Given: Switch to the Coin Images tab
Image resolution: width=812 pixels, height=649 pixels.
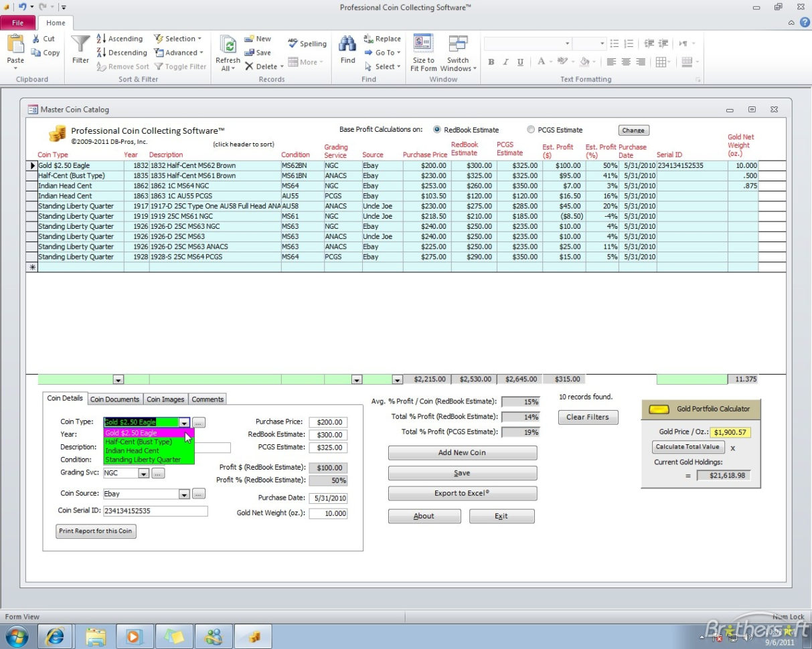Looking at the screenshot, I should 165,399.
